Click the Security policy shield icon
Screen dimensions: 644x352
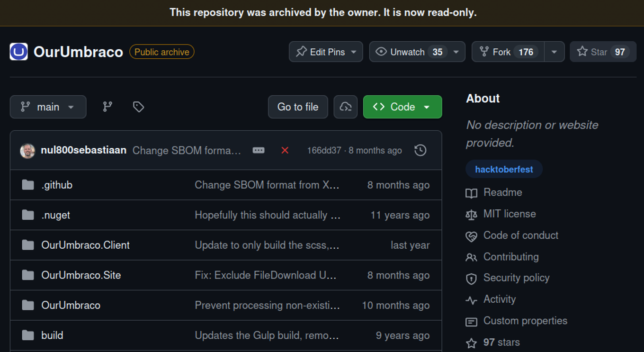point(471,279)
